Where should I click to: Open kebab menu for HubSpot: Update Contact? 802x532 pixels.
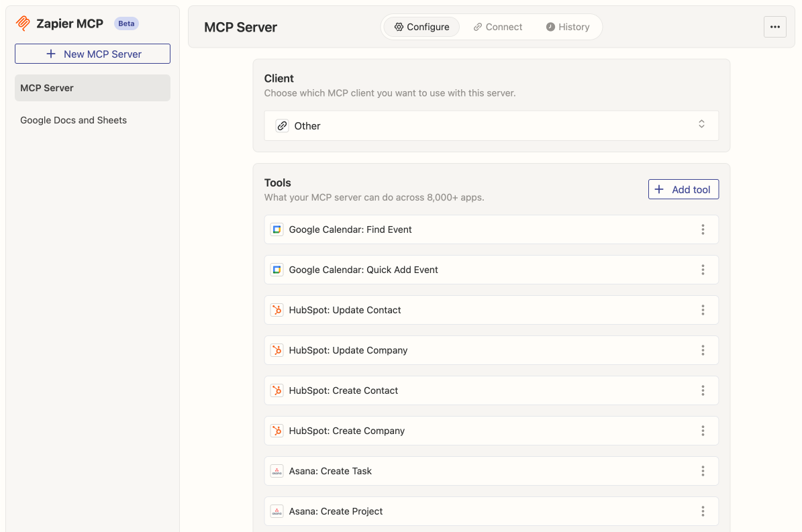coord(703,310)
